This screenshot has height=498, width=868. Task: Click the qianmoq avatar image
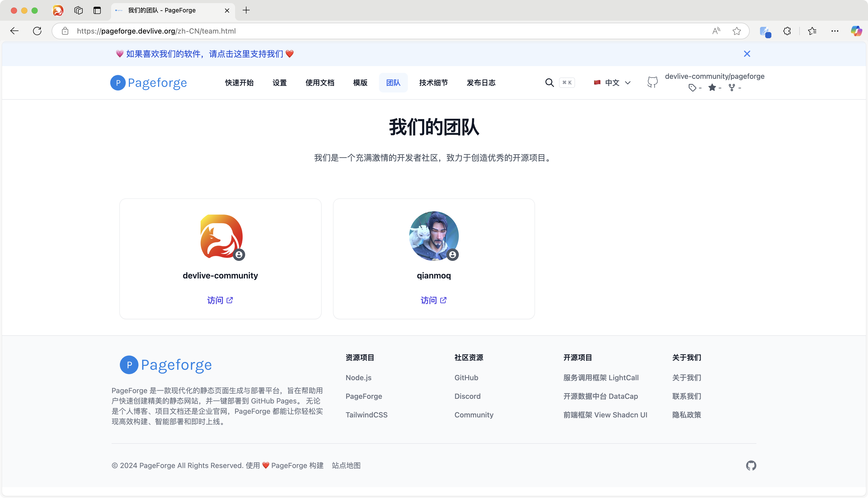click(434, 236)
